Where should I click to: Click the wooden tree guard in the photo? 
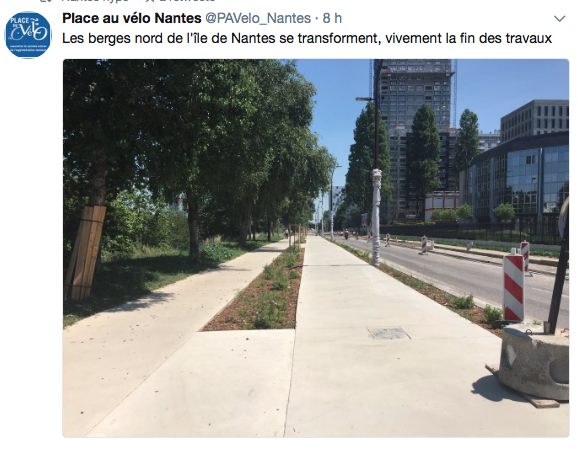(85, 252)
